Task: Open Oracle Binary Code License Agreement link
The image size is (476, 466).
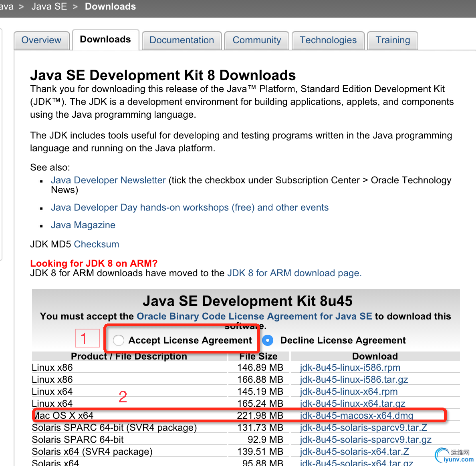Action: click(254, 316)
